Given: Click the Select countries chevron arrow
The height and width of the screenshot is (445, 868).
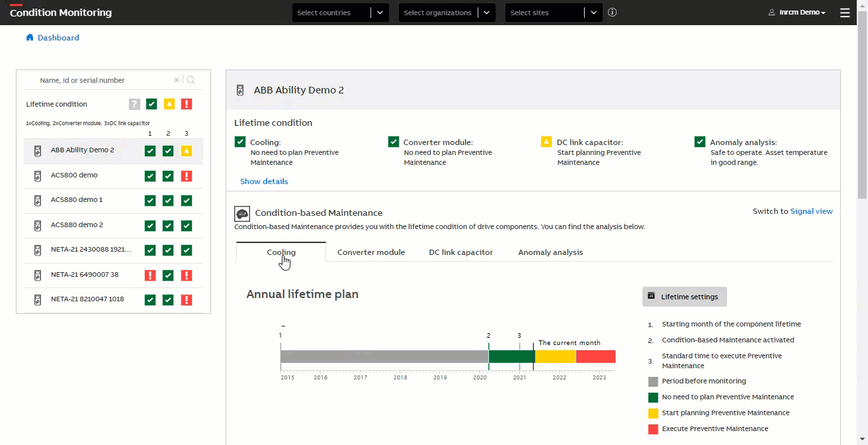Looking at the screenshot, I should (380, 13).
